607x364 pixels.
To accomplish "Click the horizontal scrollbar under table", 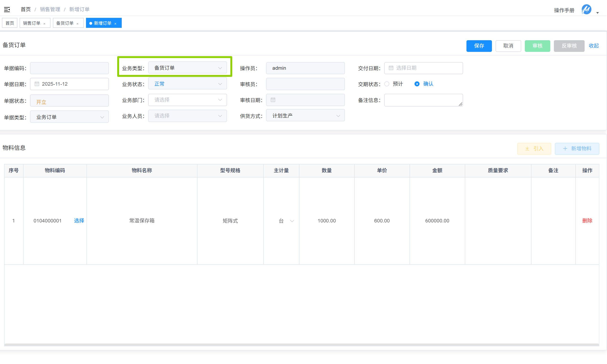I will pyautogui.click(x=301, y=345).
